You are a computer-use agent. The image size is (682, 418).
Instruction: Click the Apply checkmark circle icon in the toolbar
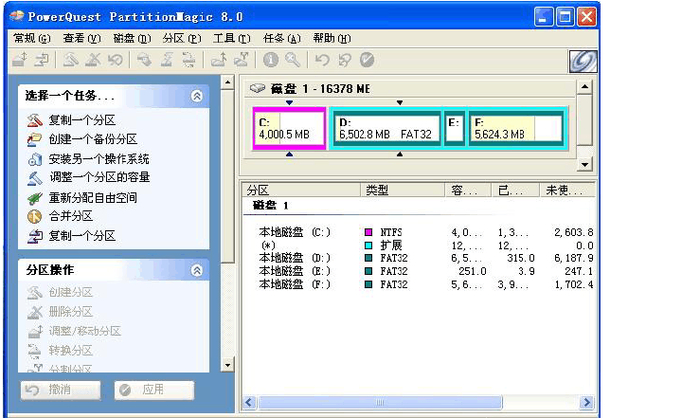point(367,60)
